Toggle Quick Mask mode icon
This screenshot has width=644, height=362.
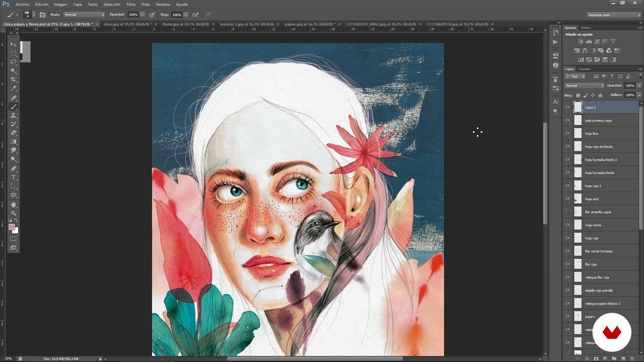[13, 239]
